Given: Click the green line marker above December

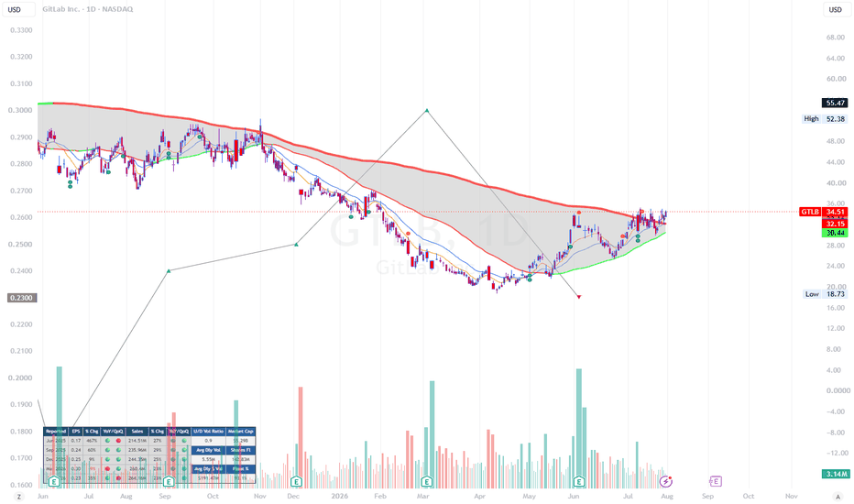Looking at the screenshot, I should click(x=296, y=244).
